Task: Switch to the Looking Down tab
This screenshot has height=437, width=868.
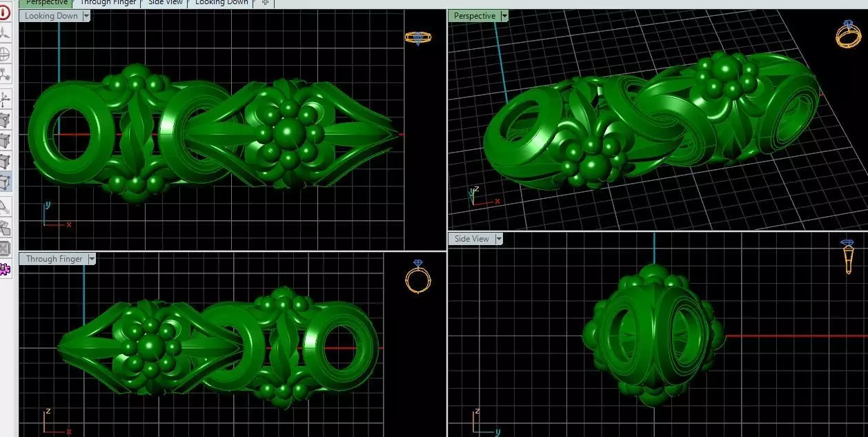Action: tap(221, 3)
